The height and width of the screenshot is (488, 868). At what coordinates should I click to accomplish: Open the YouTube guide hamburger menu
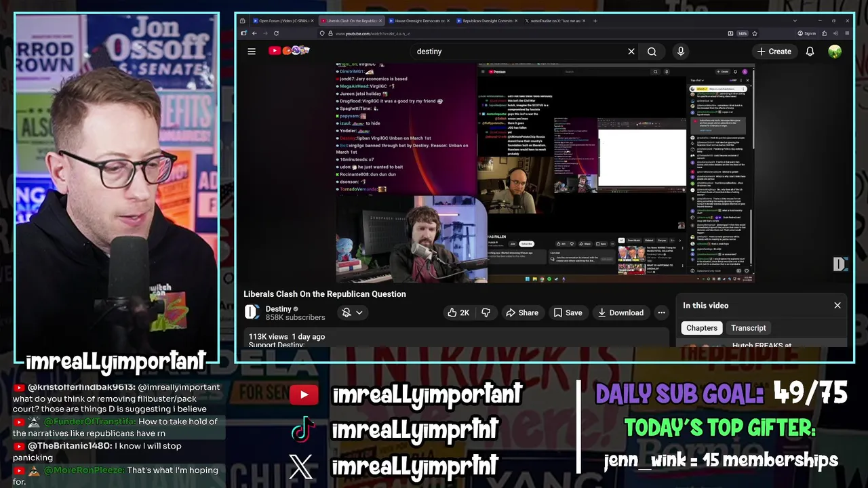tap(252, 52)
